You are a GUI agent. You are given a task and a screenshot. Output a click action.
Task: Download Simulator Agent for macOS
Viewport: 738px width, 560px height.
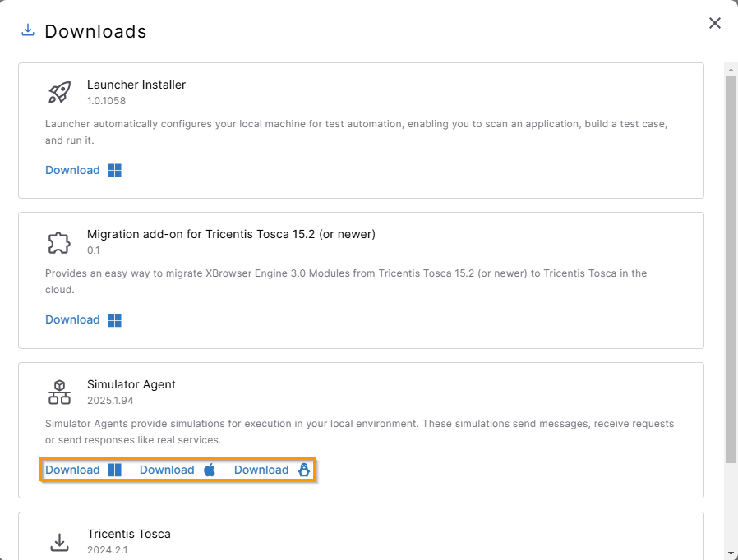pyautogui.click(x=167, y=470)
